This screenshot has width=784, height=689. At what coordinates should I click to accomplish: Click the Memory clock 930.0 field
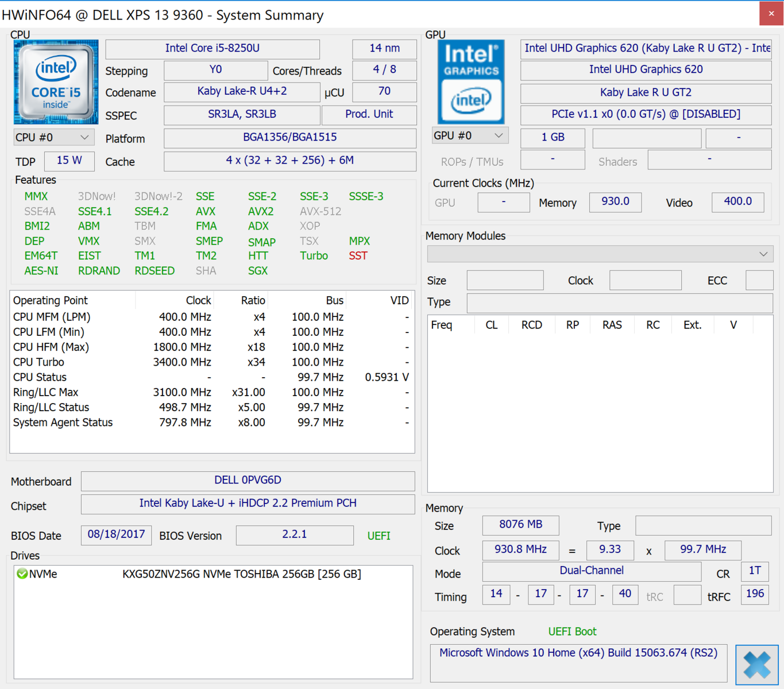coord(615,202)
